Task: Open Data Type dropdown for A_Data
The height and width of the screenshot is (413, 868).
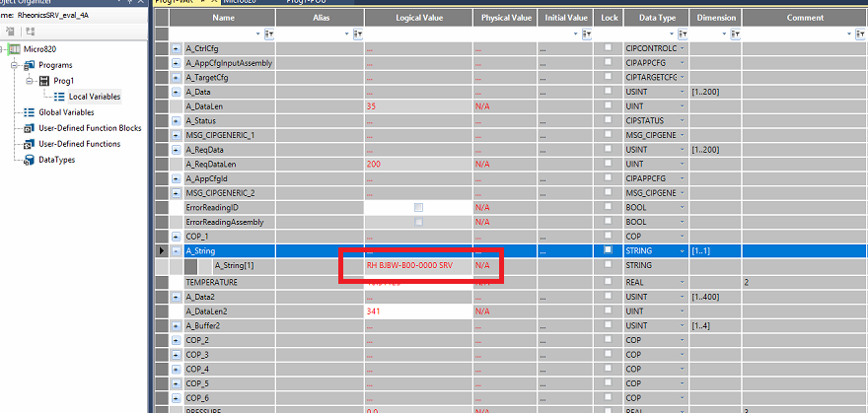Action: pyautogui.click(x=682, y=92)
